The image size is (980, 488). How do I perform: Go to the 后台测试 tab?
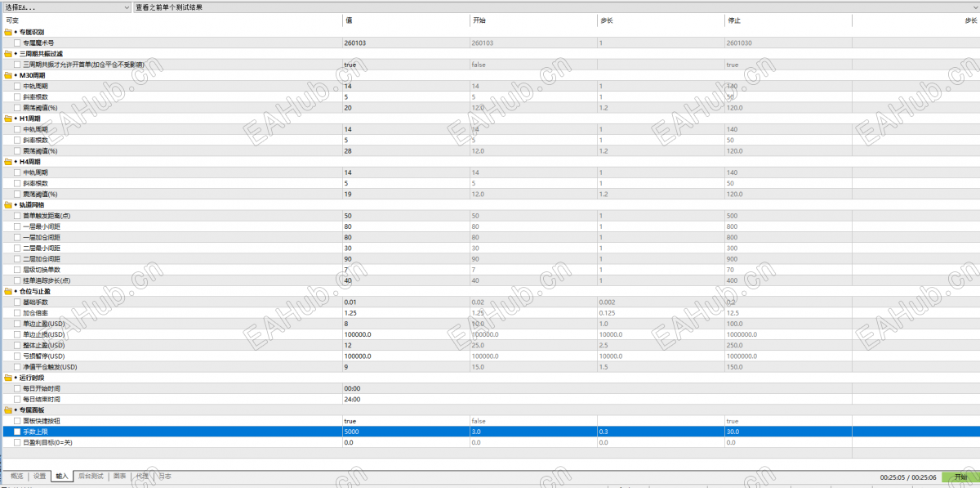90,476
